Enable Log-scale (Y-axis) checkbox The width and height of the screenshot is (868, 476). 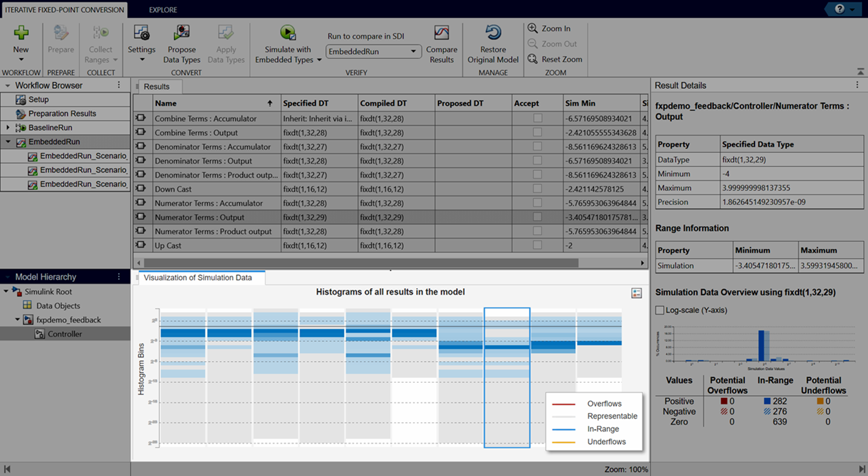pos(660,311)
